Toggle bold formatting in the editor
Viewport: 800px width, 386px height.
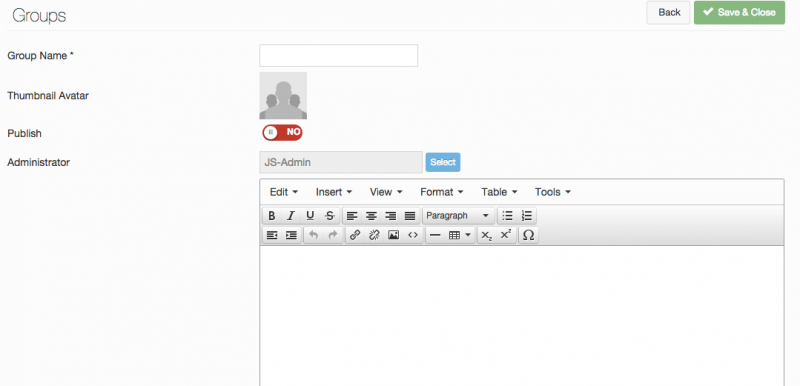[272, 216]
